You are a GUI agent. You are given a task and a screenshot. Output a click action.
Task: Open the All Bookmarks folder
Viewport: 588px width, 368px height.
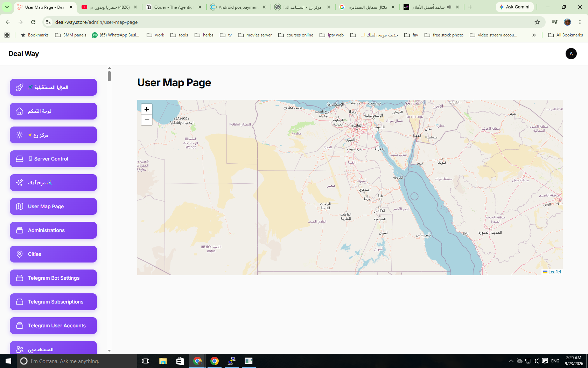click(x=565, y=35)
